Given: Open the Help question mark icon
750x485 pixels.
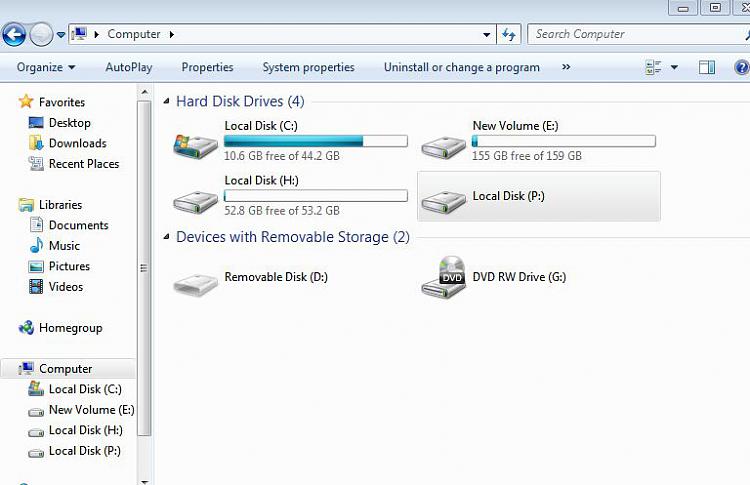Looking at the screenshot, I should pos(741,67).
